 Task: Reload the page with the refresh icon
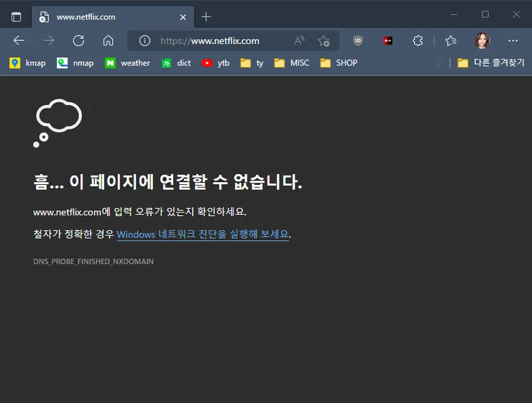coord(78,41)
